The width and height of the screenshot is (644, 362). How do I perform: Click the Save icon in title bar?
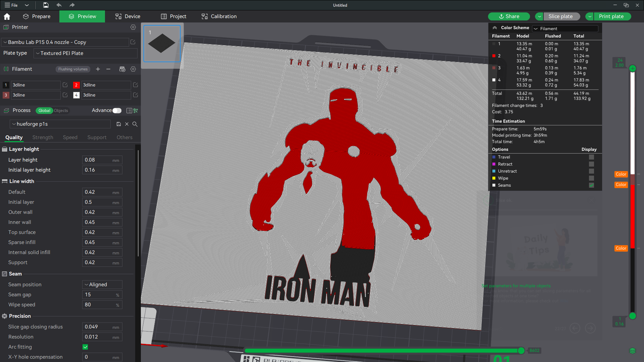(46, 5)
